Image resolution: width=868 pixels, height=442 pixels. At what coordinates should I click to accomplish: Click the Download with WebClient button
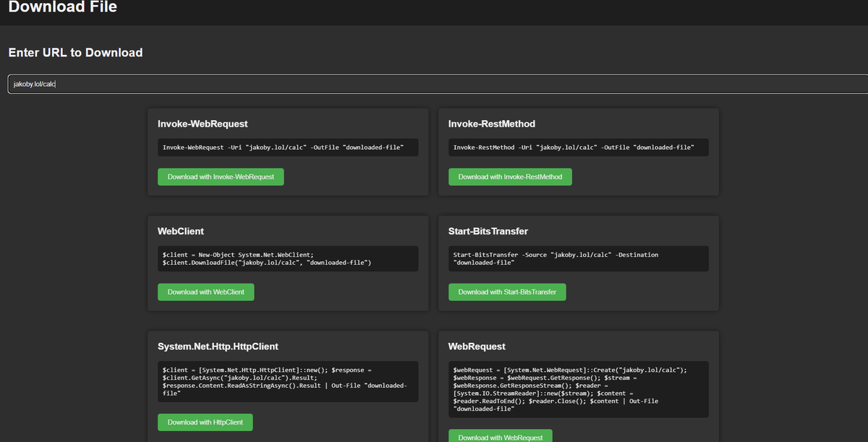click(x=205, y=292)
